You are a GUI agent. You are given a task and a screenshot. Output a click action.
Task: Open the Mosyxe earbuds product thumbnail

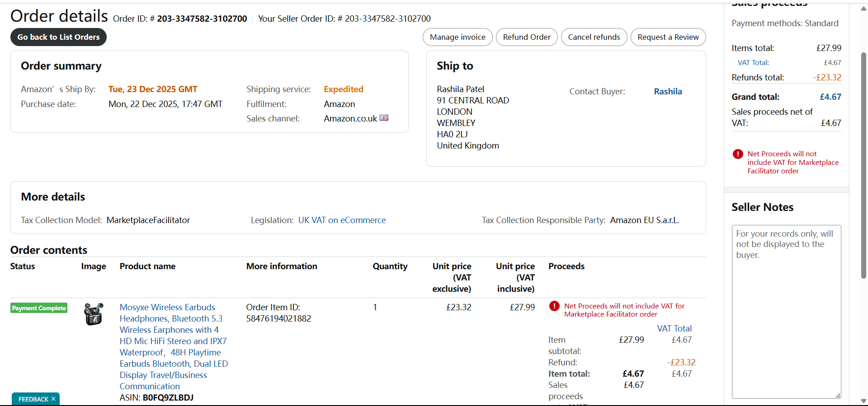(94, 314)
